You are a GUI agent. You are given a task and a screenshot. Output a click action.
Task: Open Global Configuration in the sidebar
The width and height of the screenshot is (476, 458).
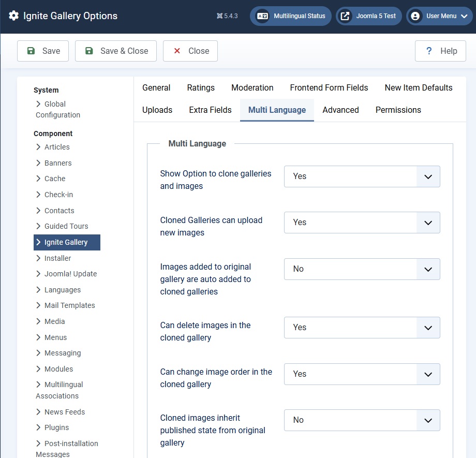(x=57, y=109)
